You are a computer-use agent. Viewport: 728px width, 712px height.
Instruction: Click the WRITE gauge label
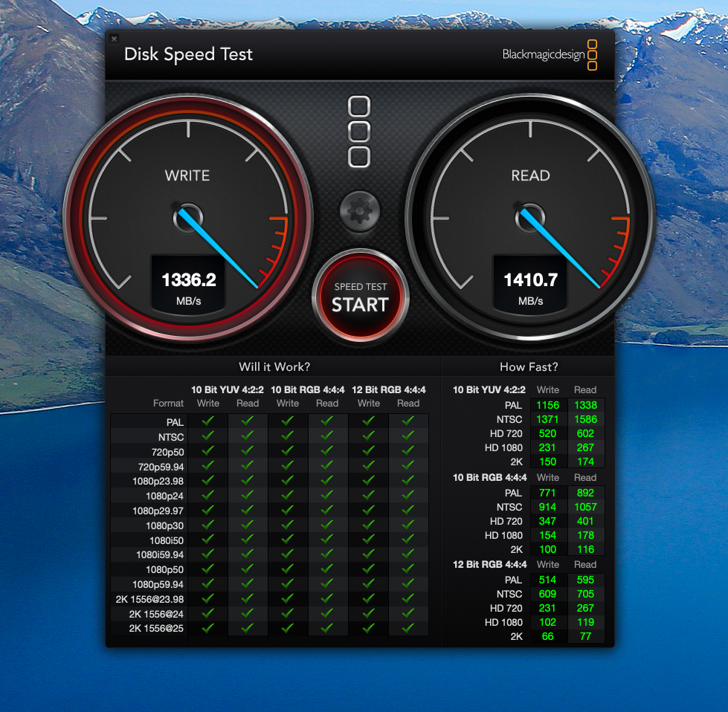[x=187, y=175]
